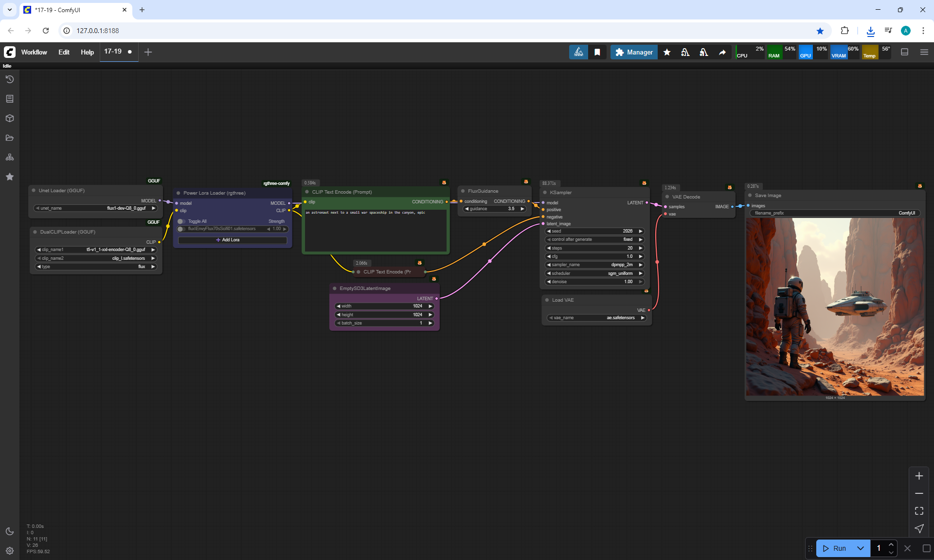Open the model library tree icon
The image size is (934, 560).
[x=10, y=157]
